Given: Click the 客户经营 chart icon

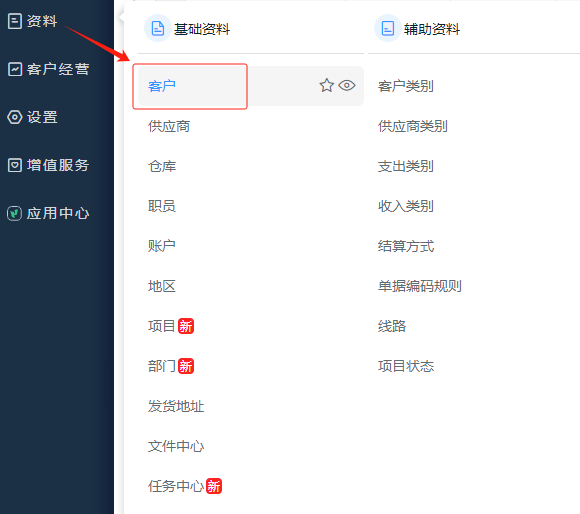Looking at the screenshot, I should pyautogui.click(x=15, y=69).
